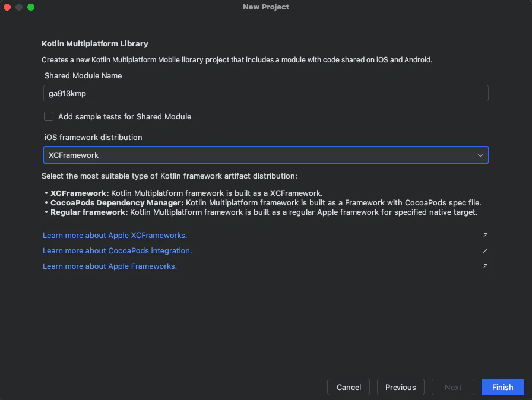Open Learn more about Apple XCFrameworks link
The image size is (532, 400).
(x=115, y=235)
